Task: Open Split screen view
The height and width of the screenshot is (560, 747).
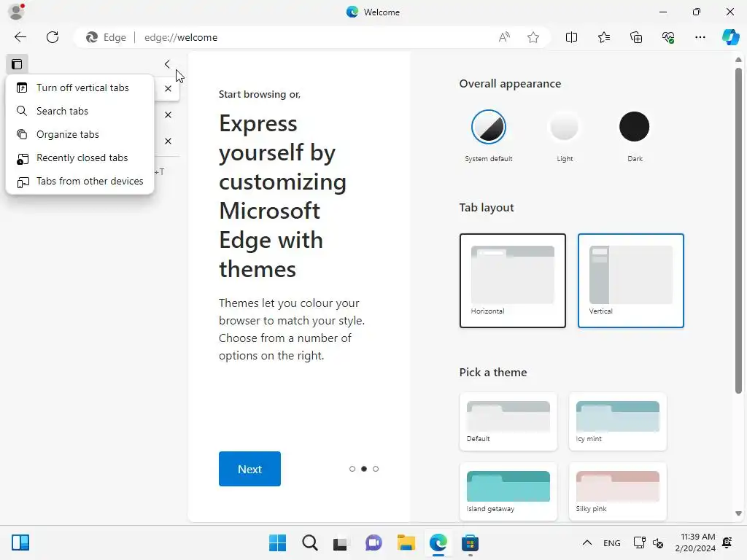Action: pos(571,37)
